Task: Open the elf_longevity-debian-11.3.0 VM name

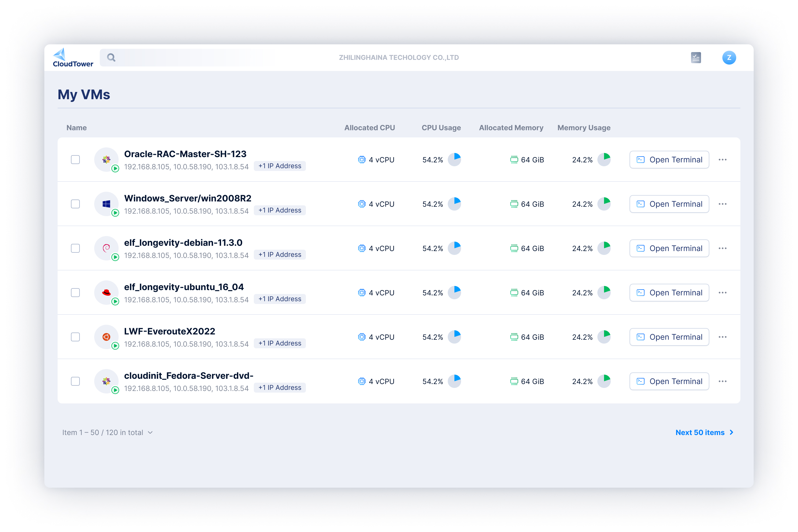Action: pyautogui.click(x=183, y=243)
